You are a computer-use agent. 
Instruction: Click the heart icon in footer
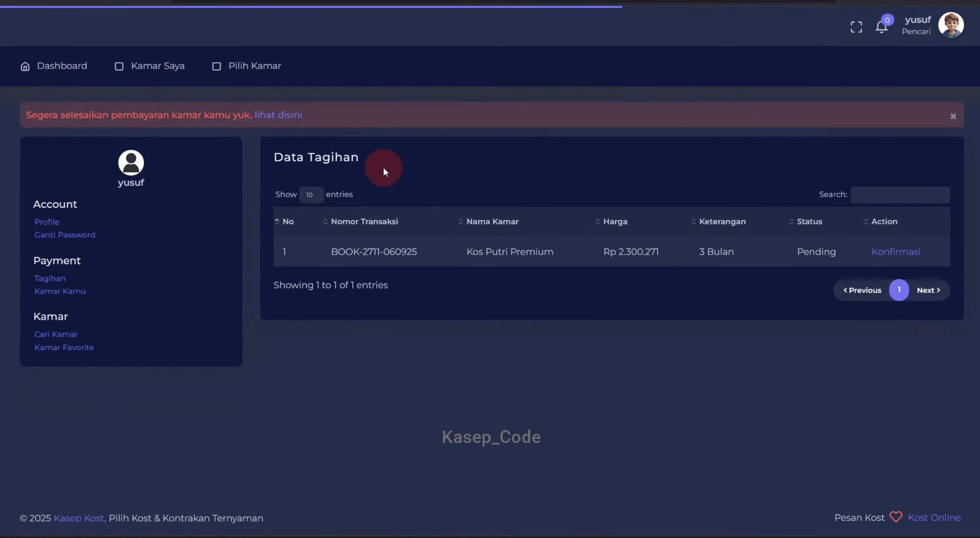(896, 517)
